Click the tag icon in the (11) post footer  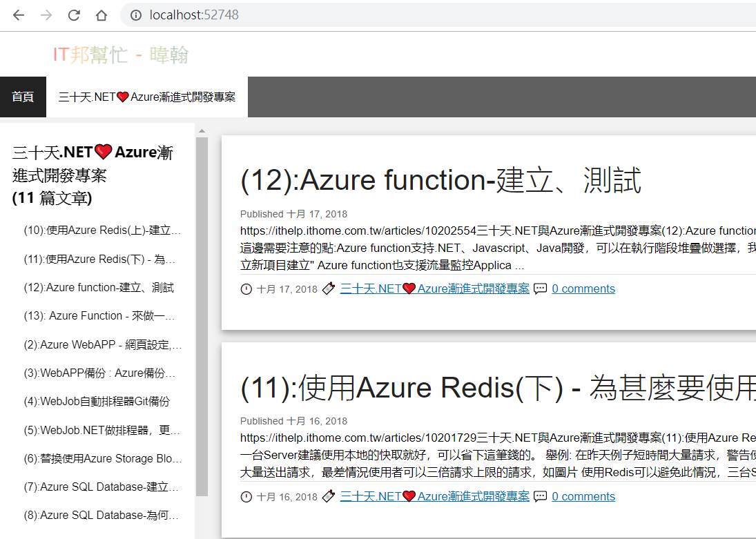tap(329, 497)
